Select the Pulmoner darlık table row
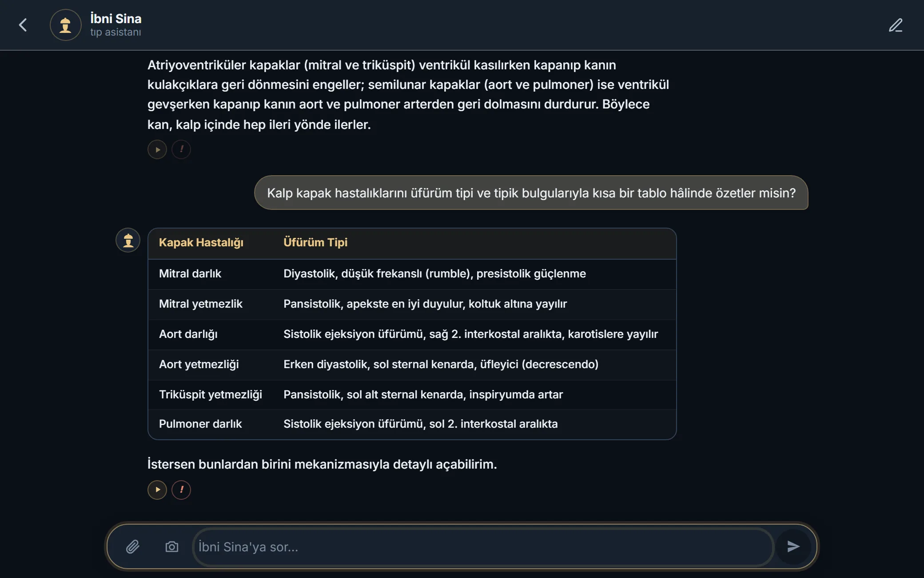The width and height of the screenshot is (924, 578). pos(412,424)
